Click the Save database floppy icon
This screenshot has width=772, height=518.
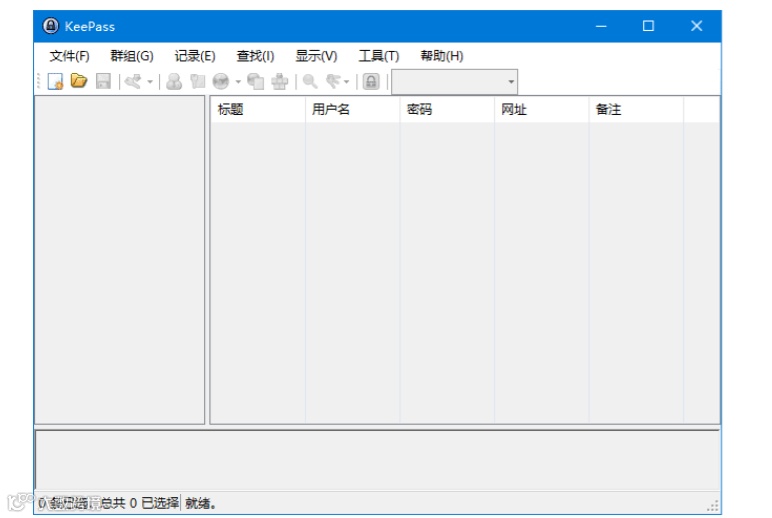pos(103,81)
